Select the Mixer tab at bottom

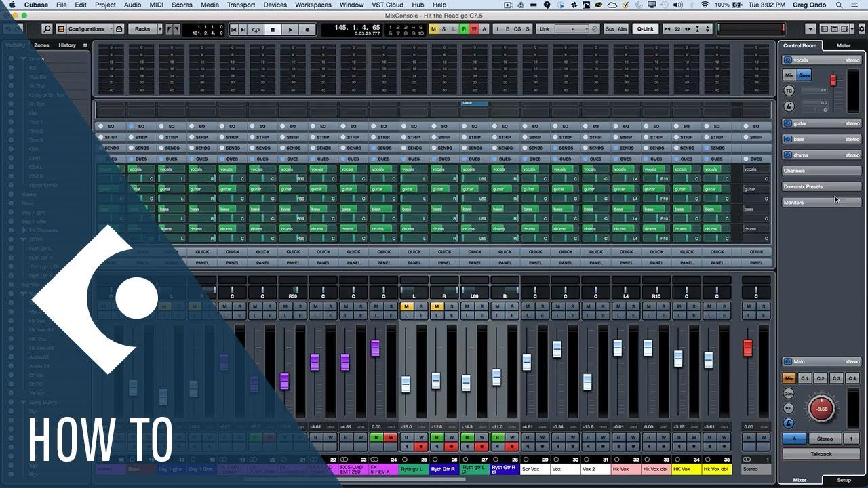[800, 480]
